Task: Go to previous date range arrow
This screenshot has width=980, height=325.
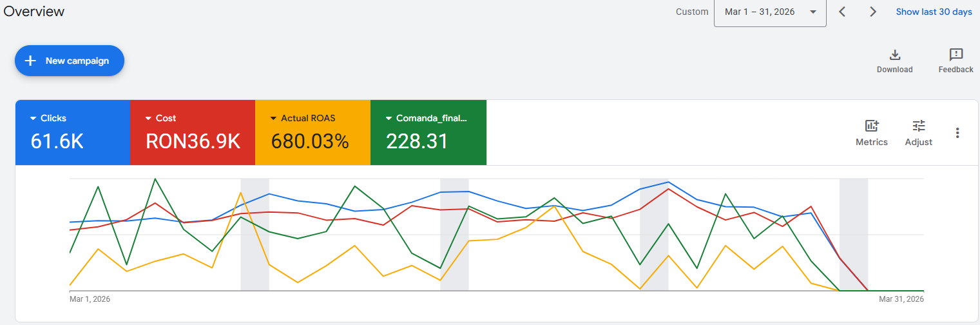Action: pos(842,12)
